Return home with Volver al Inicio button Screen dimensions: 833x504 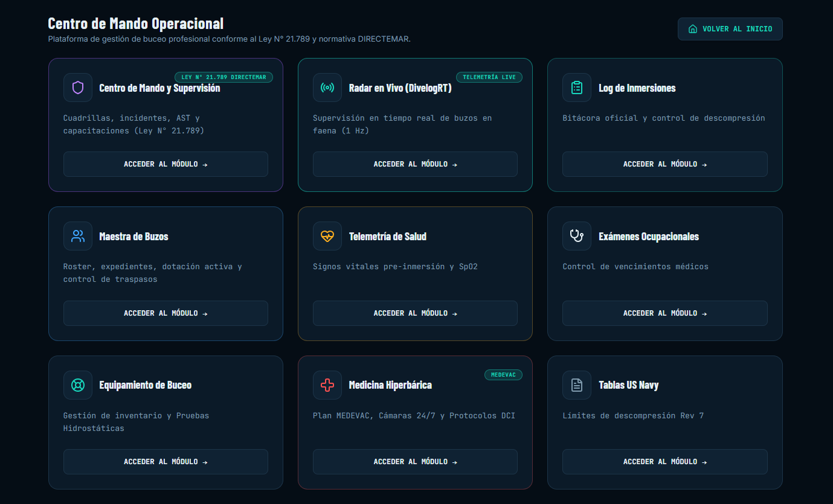(x=730, y=29)
